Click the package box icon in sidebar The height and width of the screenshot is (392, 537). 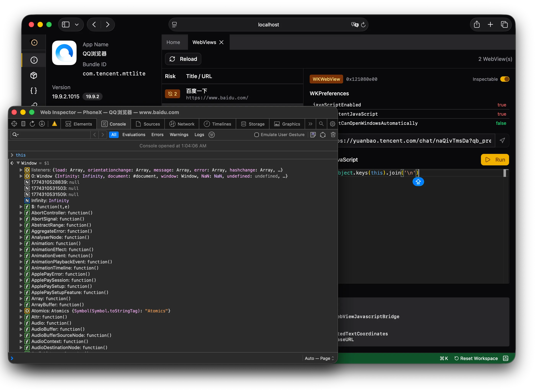(34, 75)
